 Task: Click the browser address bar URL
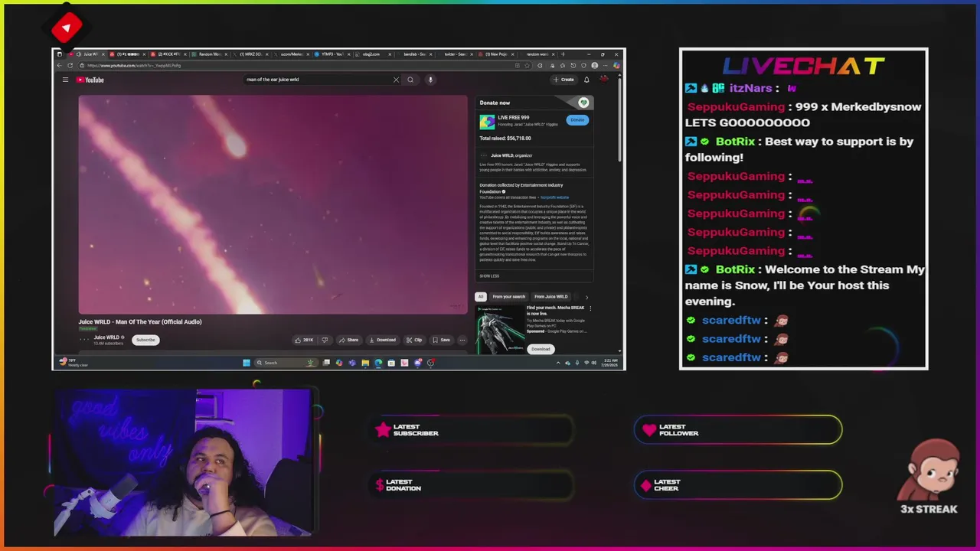(x=134, y=66)
